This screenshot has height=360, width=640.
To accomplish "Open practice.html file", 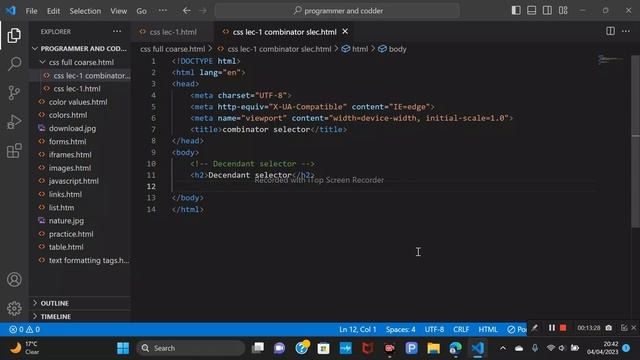I will click(x=81, y=234).
